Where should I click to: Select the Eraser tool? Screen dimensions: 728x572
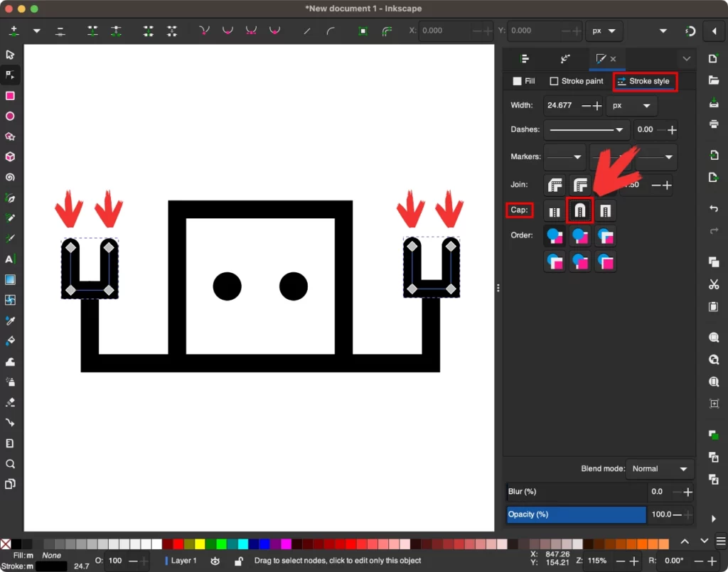10,402
